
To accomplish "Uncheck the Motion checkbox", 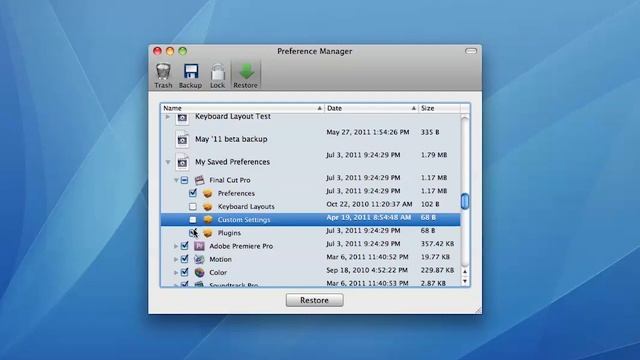I will pos(184,259).
